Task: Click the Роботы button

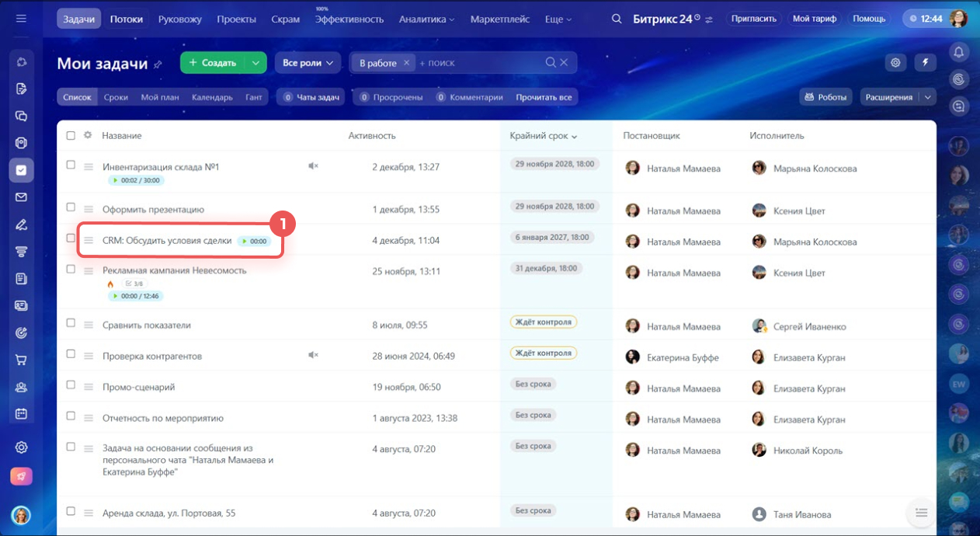Action: click(825, 97)
